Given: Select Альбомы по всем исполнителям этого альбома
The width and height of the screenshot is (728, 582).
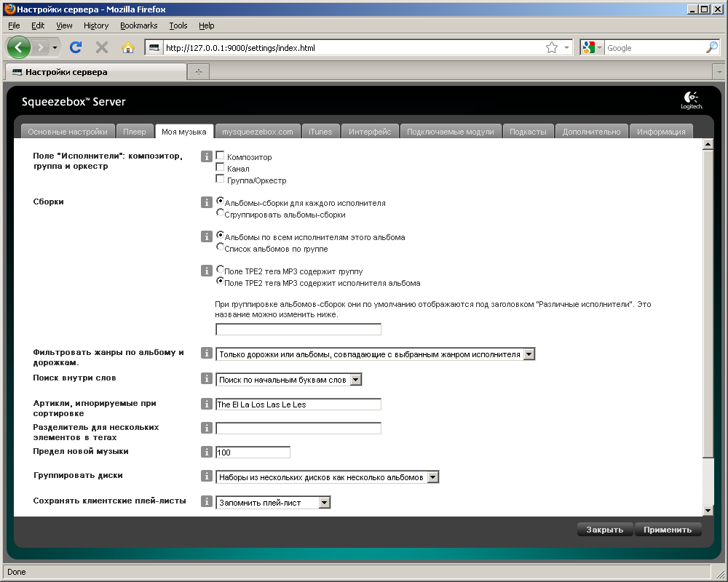Looking at the screenshot, I should click(221, 235).
